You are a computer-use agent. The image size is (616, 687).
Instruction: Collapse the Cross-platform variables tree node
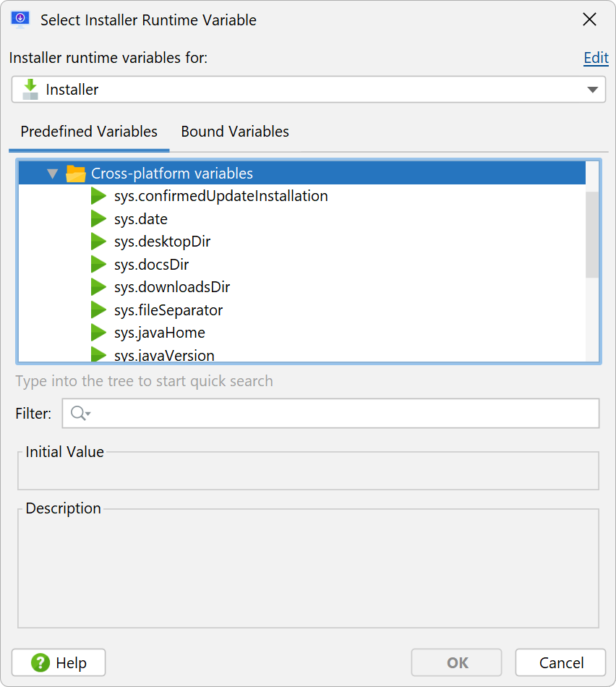click(53, 174)
